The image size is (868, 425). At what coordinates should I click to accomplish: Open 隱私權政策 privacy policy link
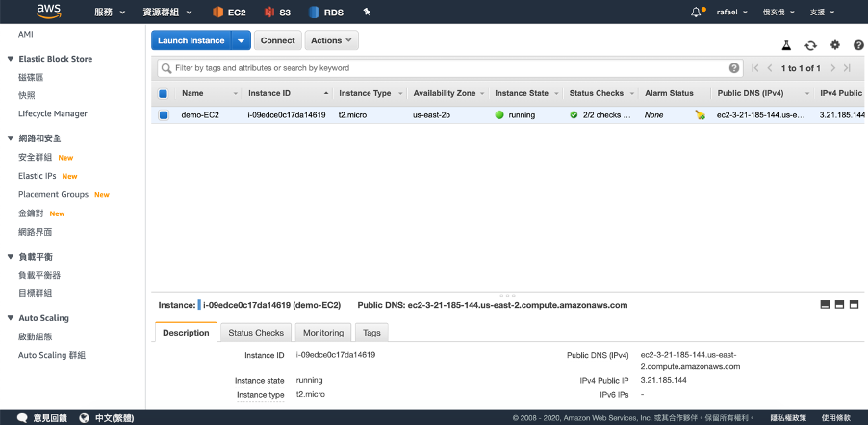point(788,418)
